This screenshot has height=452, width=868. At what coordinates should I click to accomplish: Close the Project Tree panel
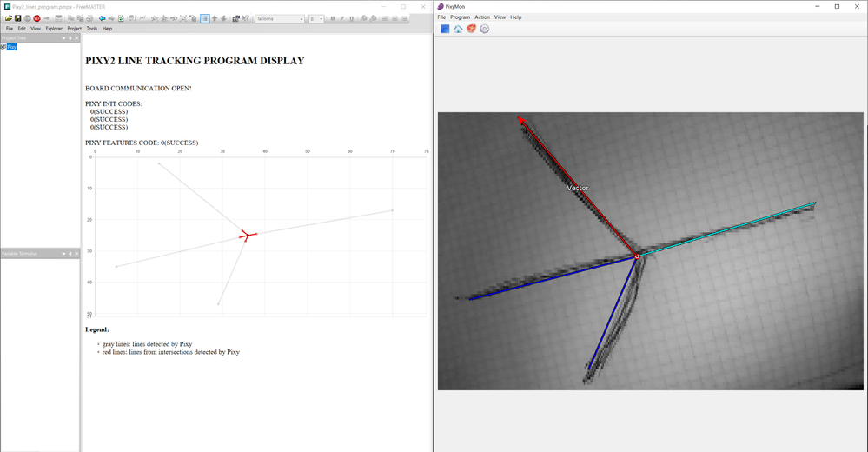[76, 38]
